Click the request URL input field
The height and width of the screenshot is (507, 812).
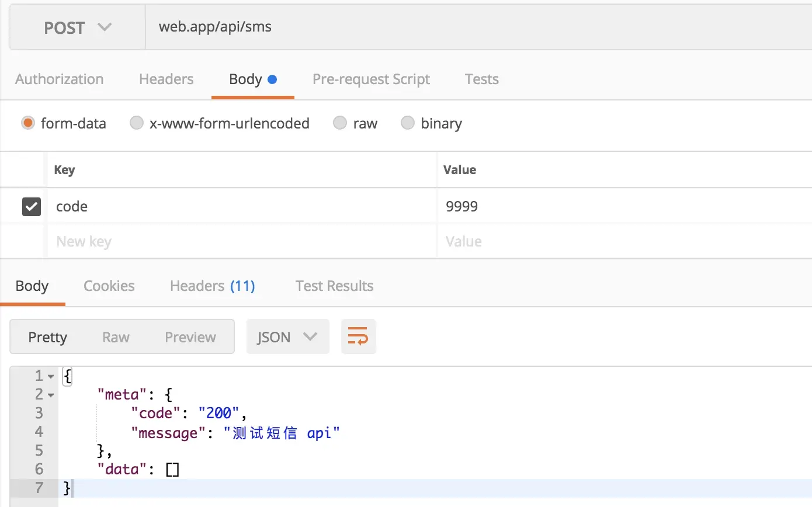[467, 27]
